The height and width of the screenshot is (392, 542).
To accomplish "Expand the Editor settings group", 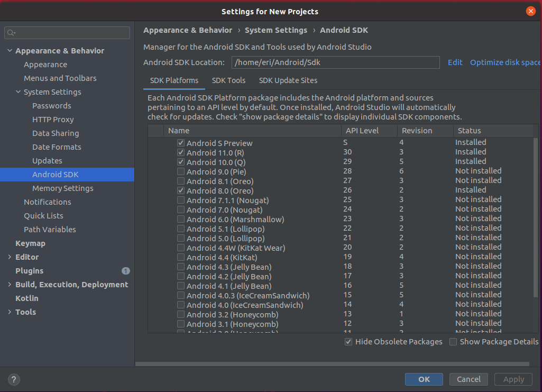I will click(x=10, y=257).
